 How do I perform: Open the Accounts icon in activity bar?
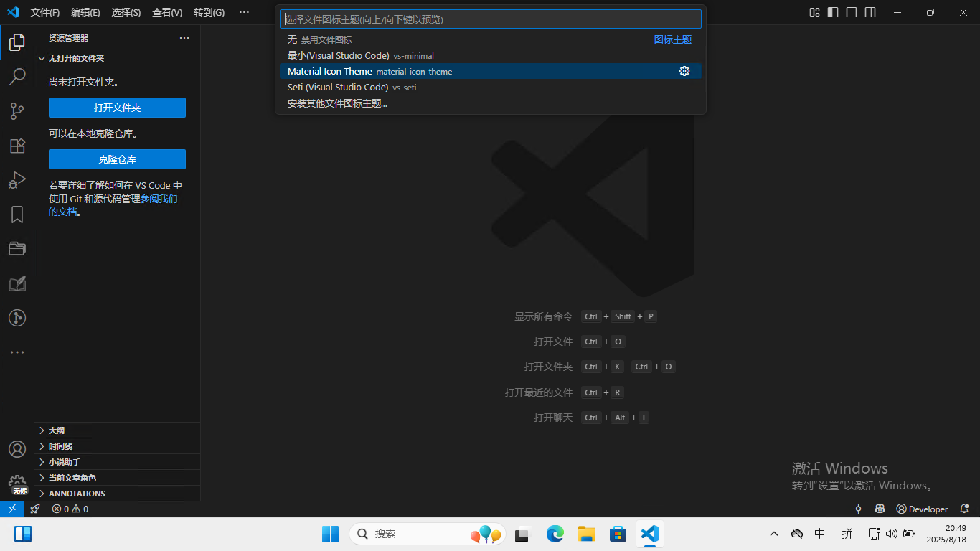(x=17, y=449)
